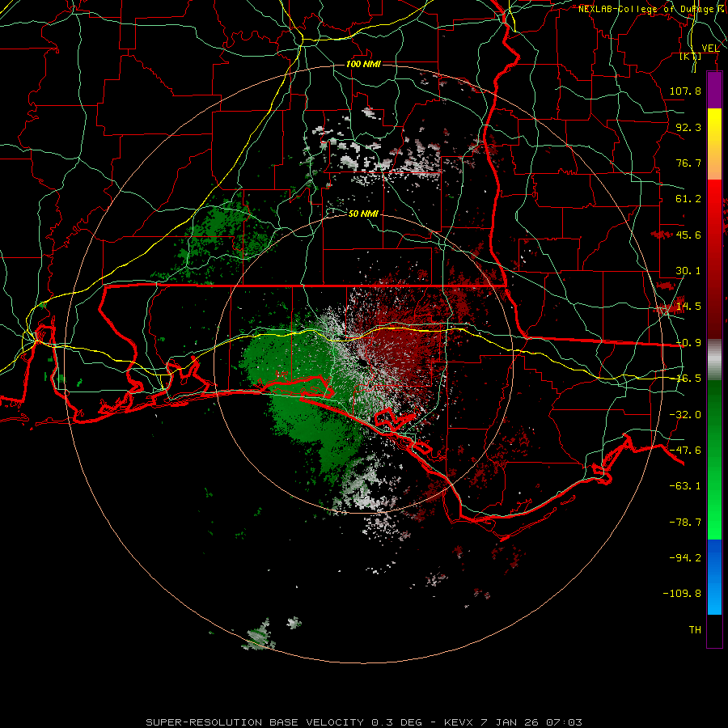This screenshot has height=728, width=728.
Task: Click the -32.0 legend value
Action: click(685, 415)
